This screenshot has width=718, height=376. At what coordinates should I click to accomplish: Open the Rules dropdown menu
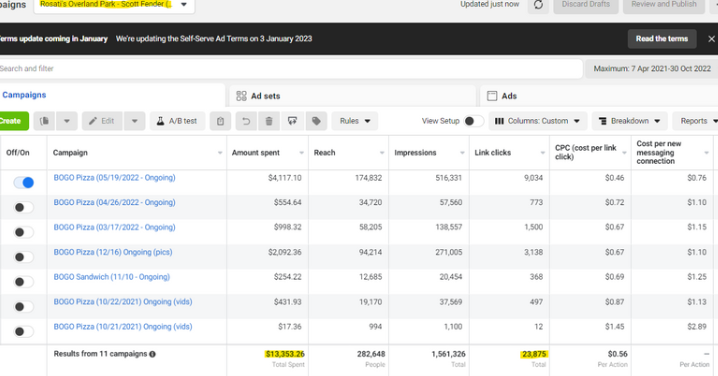point(354,121)
